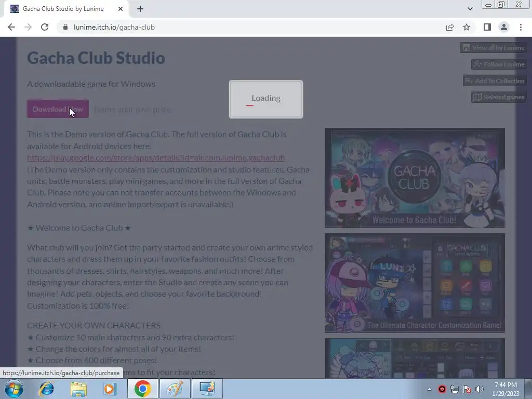The image size is (532, 399).
Task: Go back with the browser back arrow
Action: click(x=11, y=27)
